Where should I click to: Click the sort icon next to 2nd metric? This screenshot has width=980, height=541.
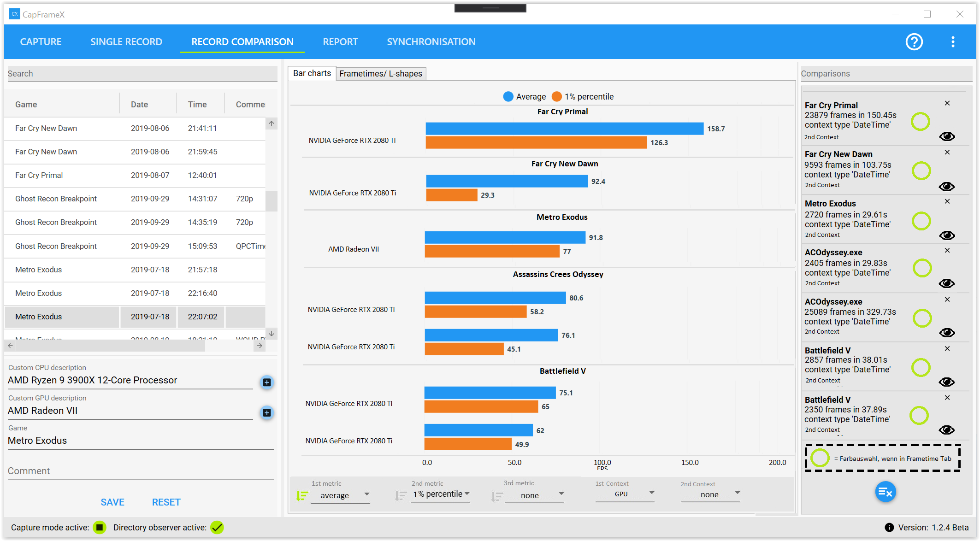(x=401, y=497)
